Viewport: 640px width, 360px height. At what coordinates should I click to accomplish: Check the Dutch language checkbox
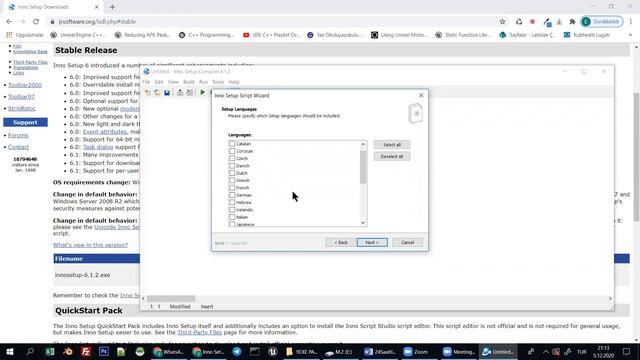tap(232, 173)
